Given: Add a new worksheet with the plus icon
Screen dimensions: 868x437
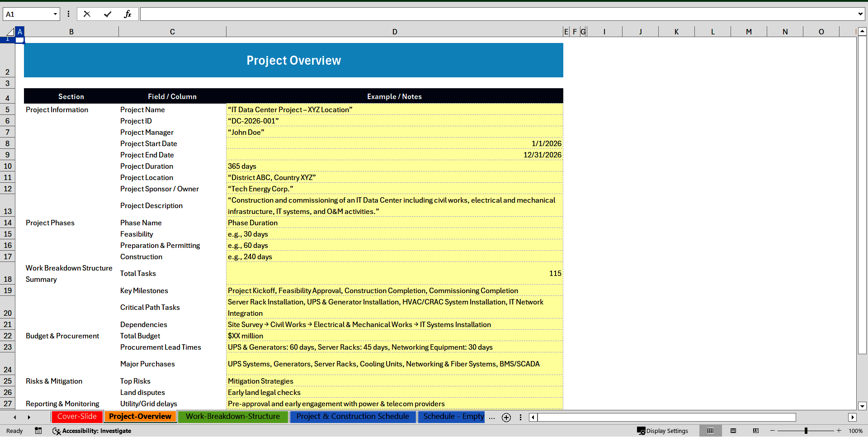Looking at the screenshot, I should [x=506, y=417].
